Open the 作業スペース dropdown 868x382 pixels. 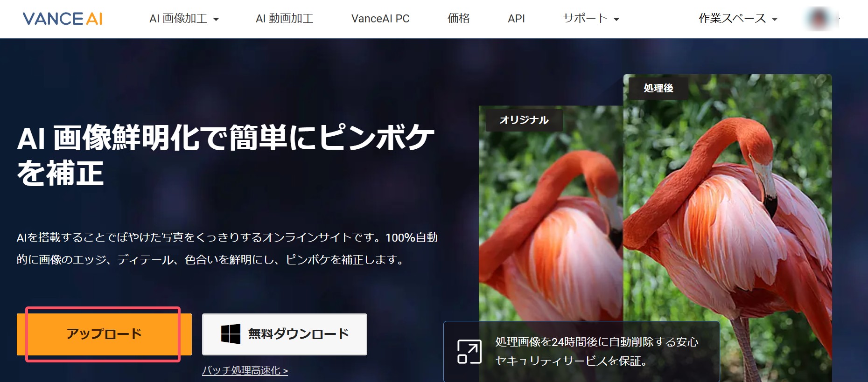(738, 19)
